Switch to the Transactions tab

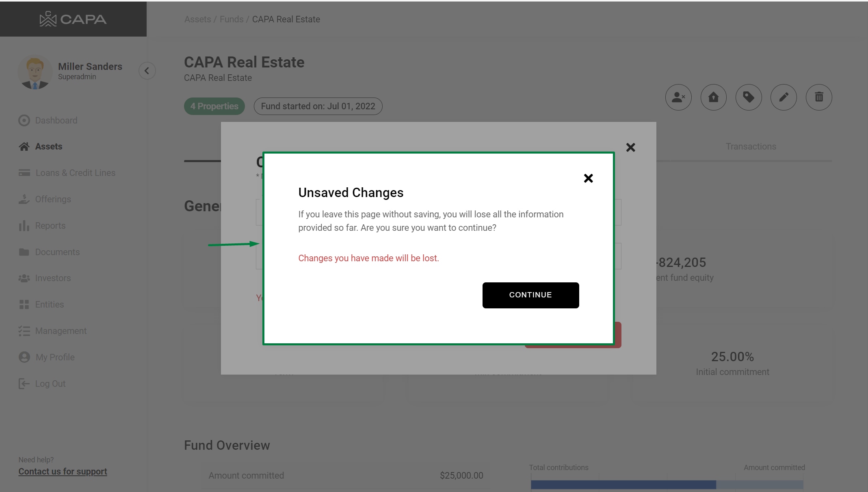pos(751,147)
